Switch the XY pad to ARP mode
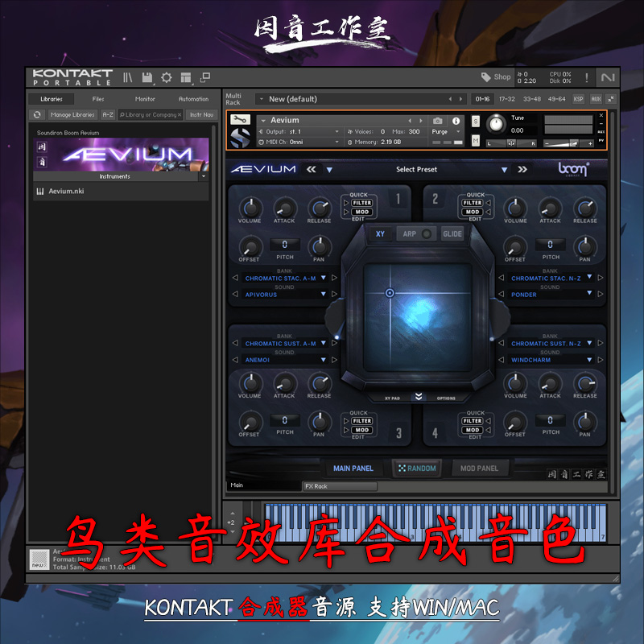The image size is (644, 644). [411, 234]
